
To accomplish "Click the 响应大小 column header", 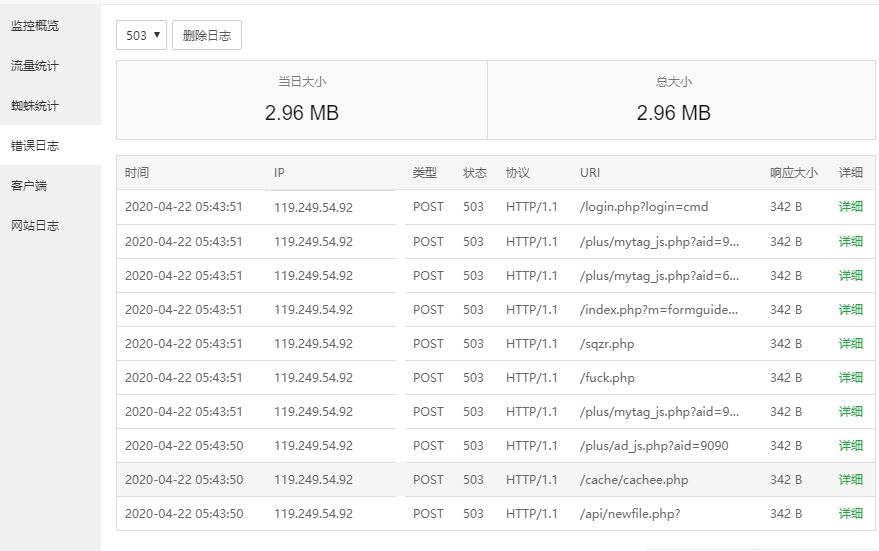I will (x=793, y=173).
